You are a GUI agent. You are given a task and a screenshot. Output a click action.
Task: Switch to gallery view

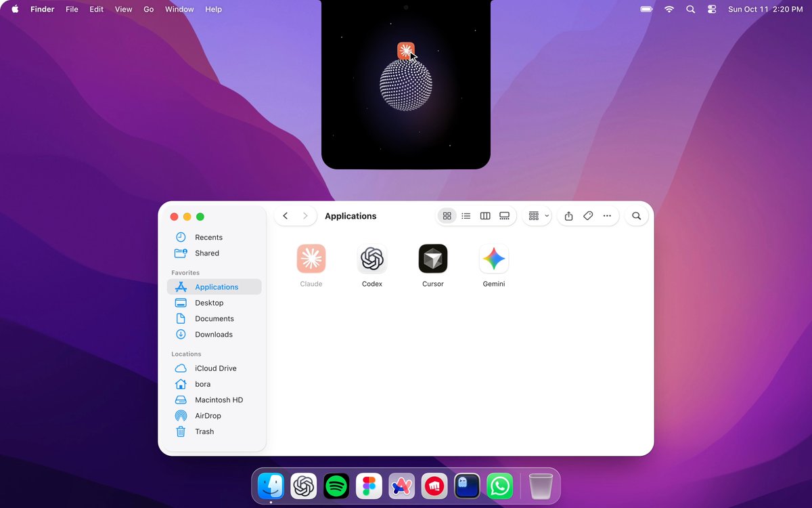(x=504, y=216)
